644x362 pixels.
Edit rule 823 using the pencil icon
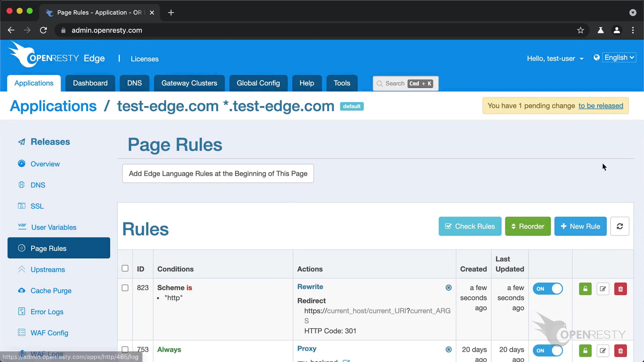pos(603,289)
